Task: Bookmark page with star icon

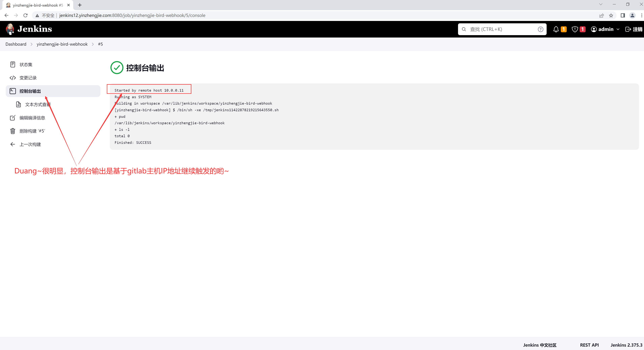Action: click(x=611, y=16)
